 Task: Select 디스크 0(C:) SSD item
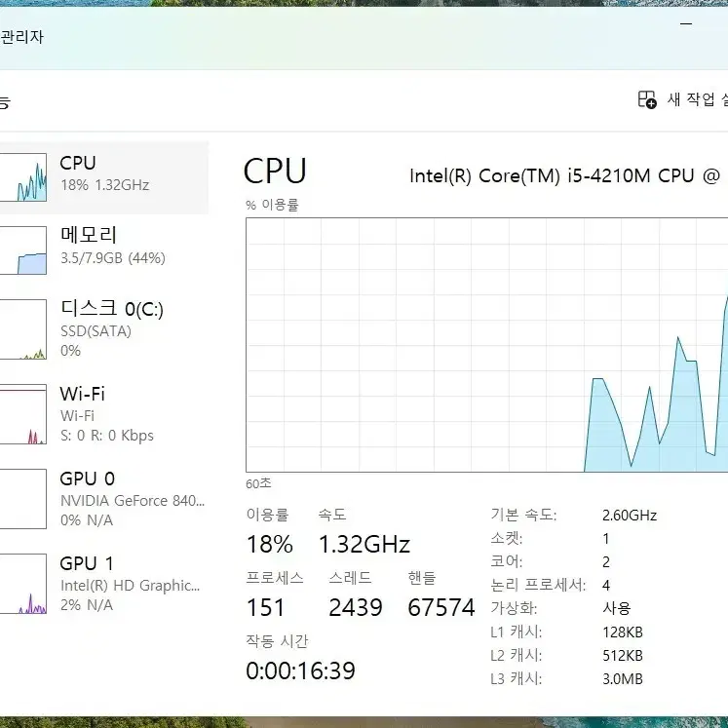click(x=104, y=329)
